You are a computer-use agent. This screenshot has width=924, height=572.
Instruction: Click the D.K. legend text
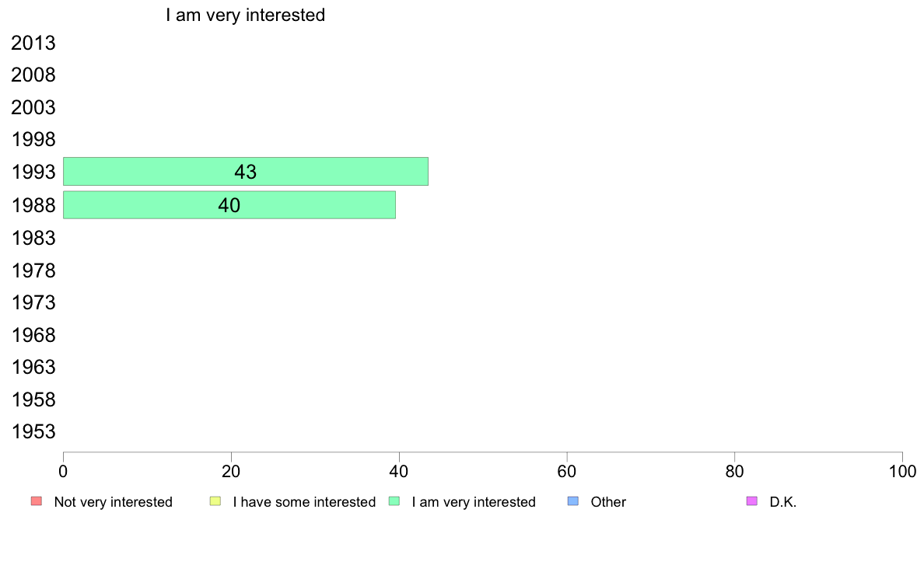pos(783,502)
